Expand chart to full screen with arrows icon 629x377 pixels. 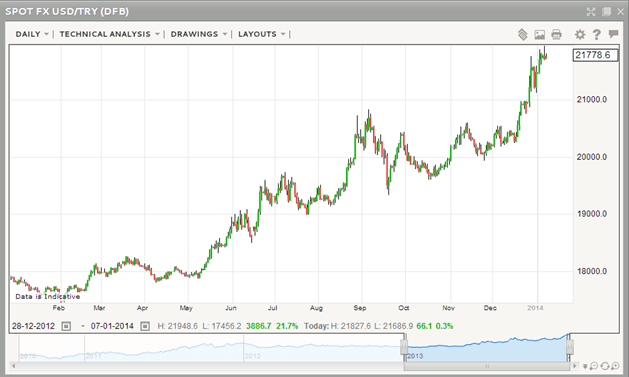pyautogui.click(x=591, y=12)
